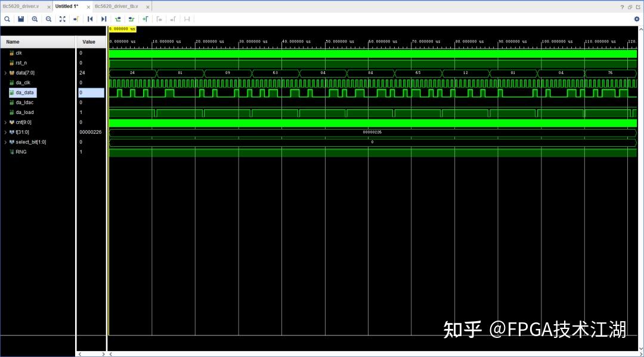Click the vertical scrollbar up arrow
644x357 pixels.
click(x=640, y=30)
